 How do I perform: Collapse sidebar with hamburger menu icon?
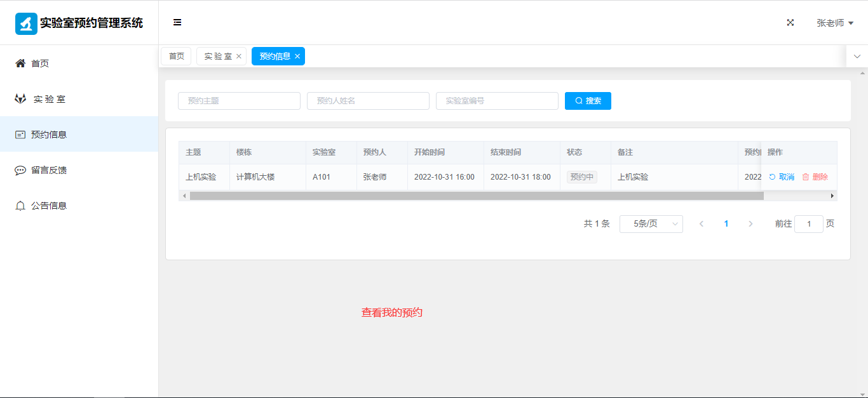coord(177,23)
